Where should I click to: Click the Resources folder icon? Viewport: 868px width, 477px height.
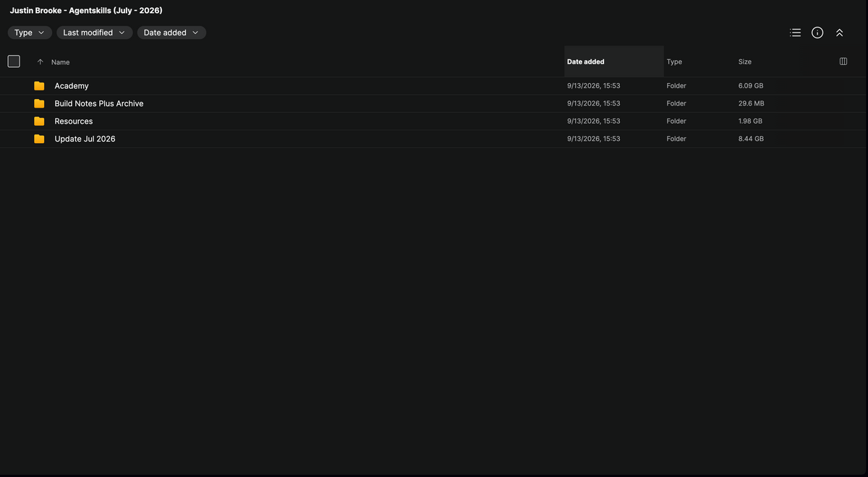point(39,121)
